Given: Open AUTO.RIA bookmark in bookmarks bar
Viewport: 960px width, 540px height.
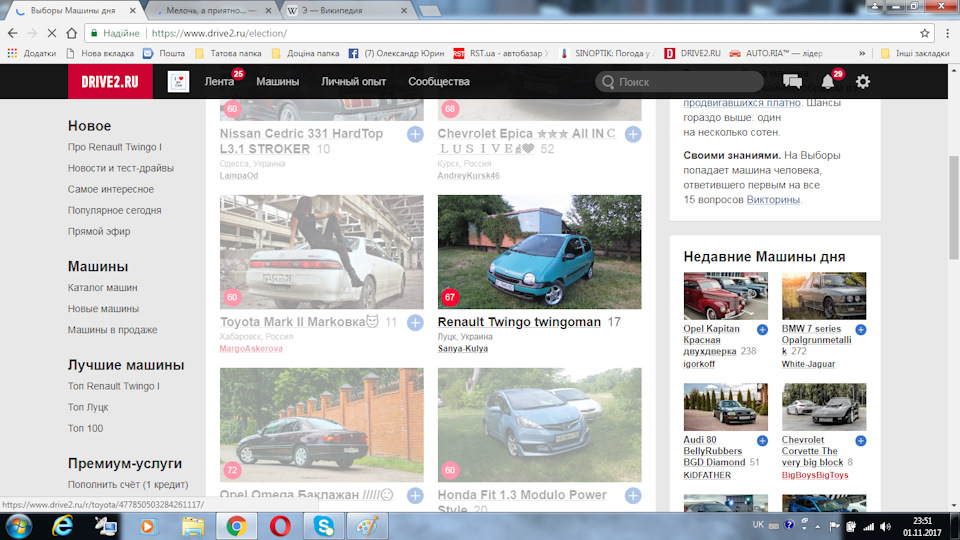Looking at the screenshot, I should 776,53.
